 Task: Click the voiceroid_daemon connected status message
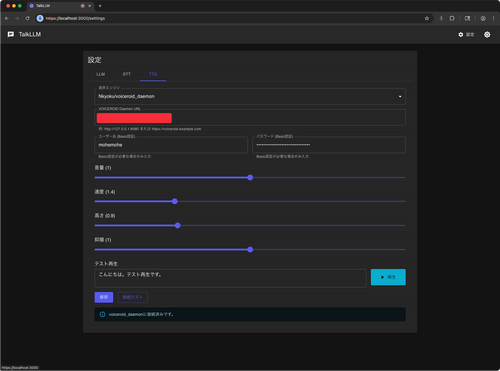141,314
